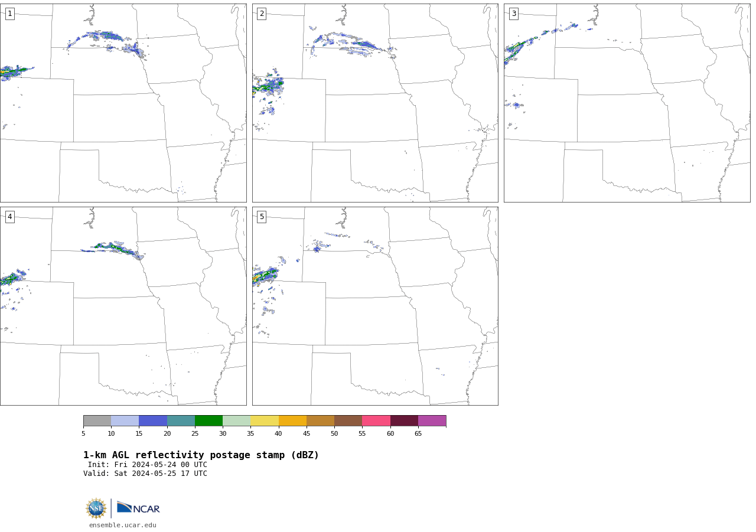Click the 1-km AGL reflectivity title
The image size is (756, 532).
[201, 455]
